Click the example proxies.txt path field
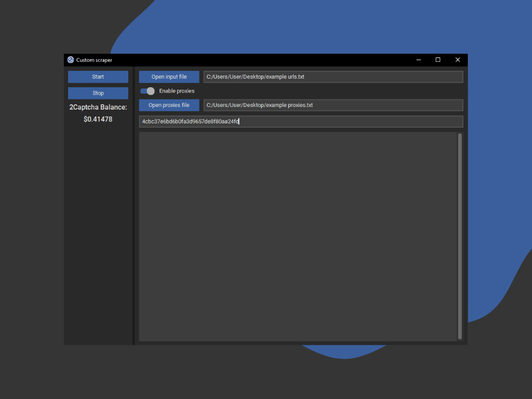Screen dimensions: 532x399 (334, 105)
